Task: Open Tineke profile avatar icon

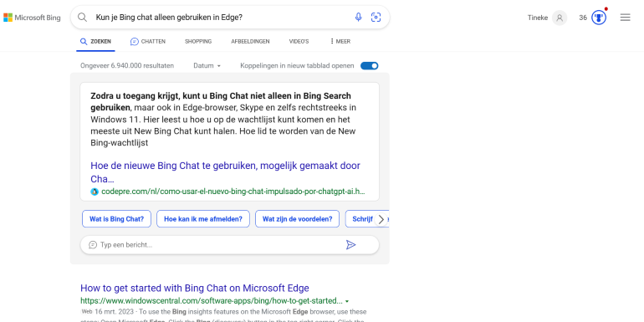Action: coord(560,18)
